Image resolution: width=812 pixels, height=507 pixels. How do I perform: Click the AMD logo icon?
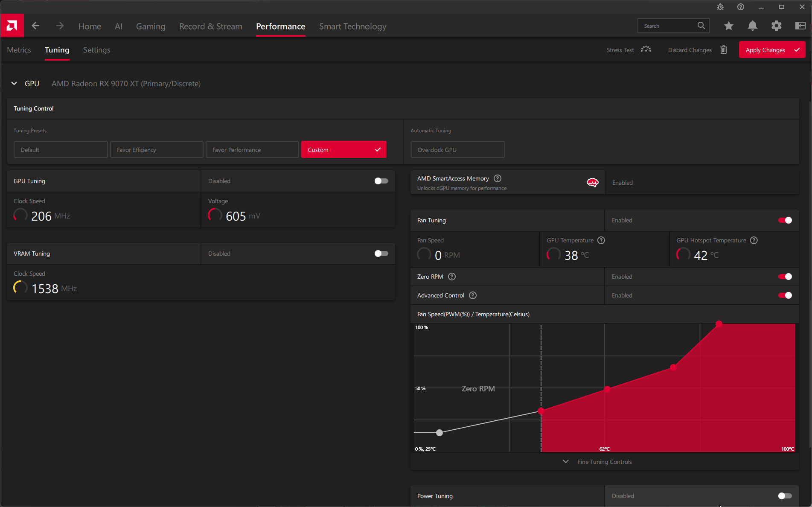[12, 26]
